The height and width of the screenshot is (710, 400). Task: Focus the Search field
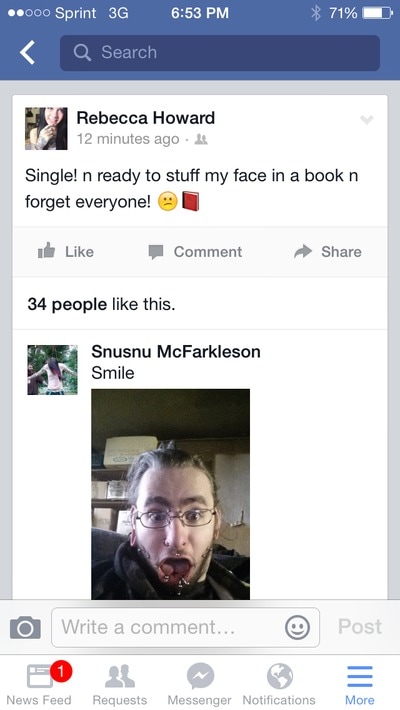point(220,53)
